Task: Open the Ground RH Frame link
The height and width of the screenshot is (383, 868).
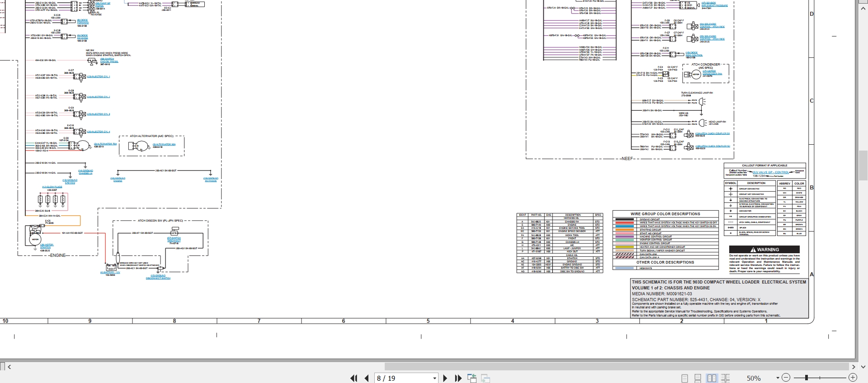Action: pyautogui.click(x=211, y=179)
